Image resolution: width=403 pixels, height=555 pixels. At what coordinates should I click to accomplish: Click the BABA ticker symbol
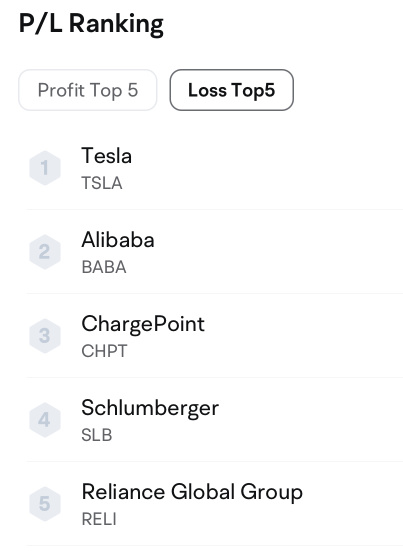tap(104, 267)
